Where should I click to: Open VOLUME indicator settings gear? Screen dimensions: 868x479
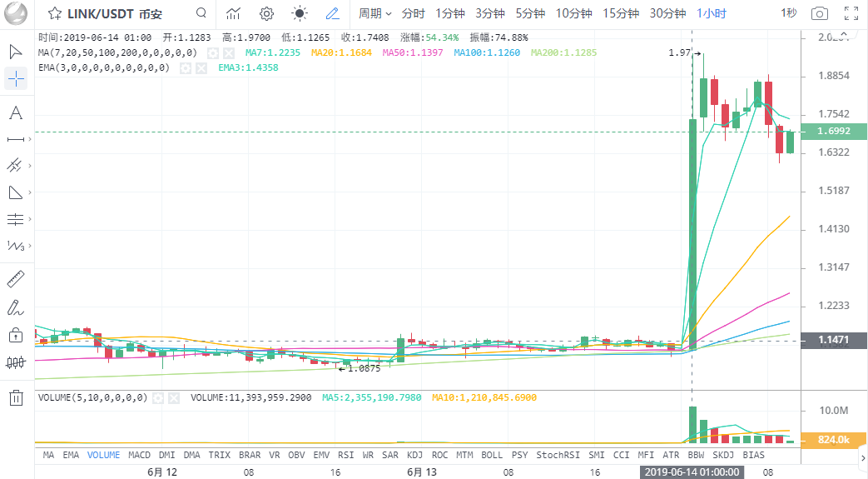pyautogui.click(x=158, y=398)
